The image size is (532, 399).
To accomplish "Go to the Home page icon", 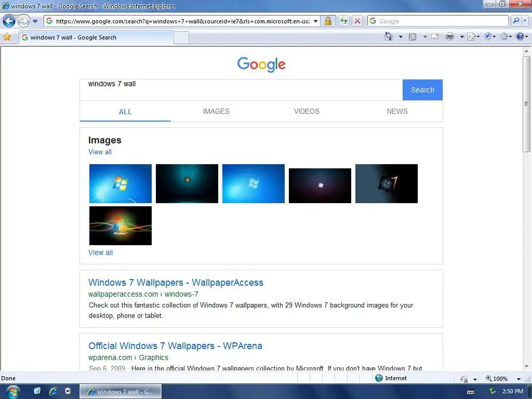I will click(x=389, y=37).
